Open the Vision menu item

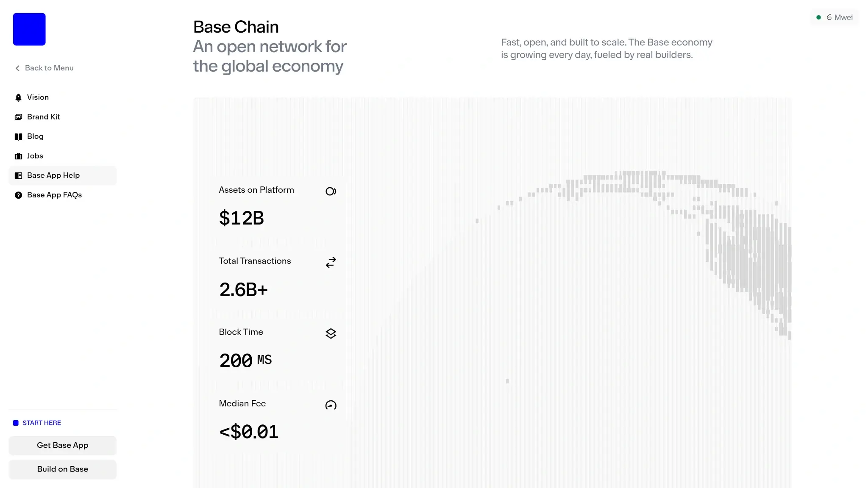pos(38,97)
